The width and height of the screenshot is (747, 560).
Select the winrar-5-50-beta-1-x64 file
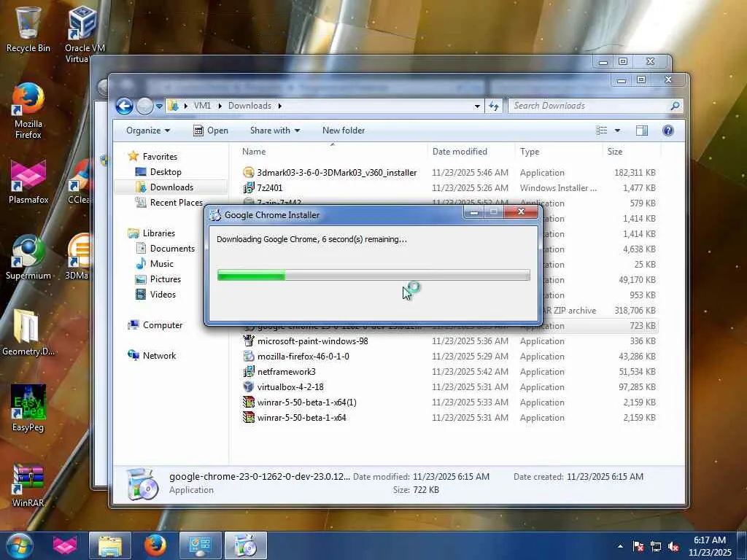point(449,417)
